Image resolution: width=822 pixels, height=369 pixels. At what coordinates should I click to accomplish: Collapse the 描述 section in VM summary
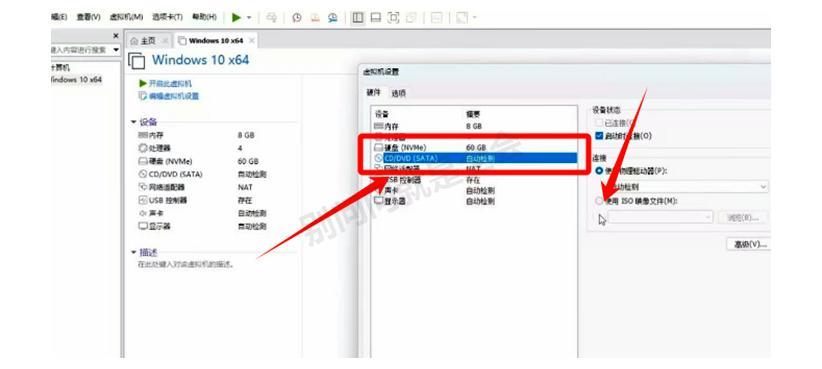click(134, 253)
